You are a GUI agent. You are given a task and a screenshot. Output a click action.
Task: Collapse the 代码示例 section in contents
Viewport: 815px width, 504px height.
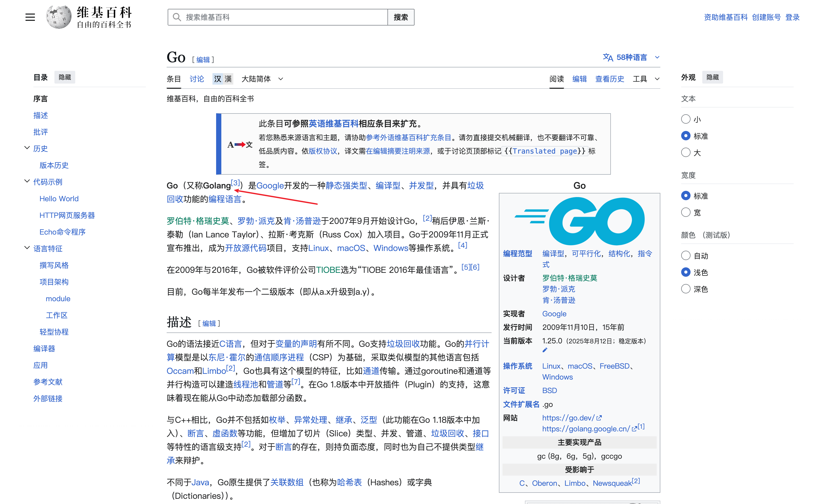pos(27,181)
